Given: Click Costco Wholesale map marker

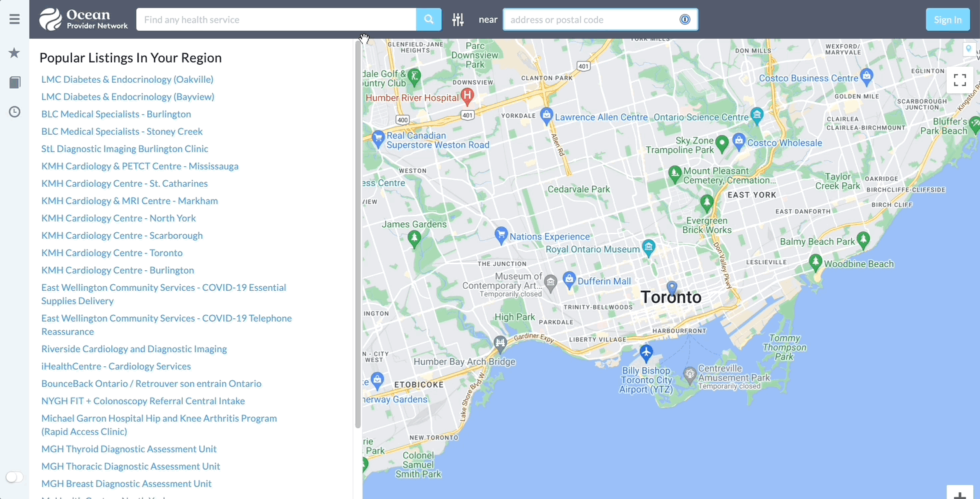Looking at the screenshot, I should (x=739, y=141).
